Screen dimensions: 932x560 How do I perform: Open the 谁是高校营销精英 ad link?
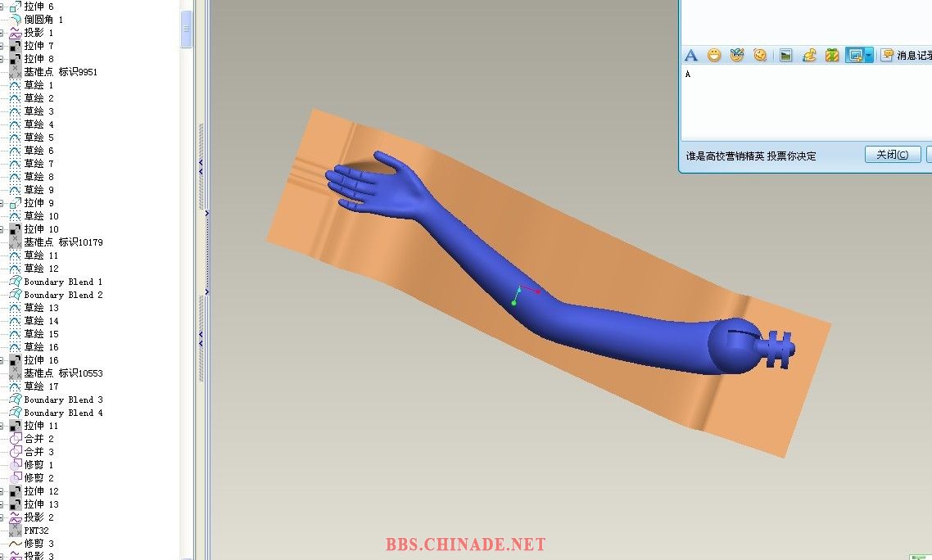tap(750, 156)
